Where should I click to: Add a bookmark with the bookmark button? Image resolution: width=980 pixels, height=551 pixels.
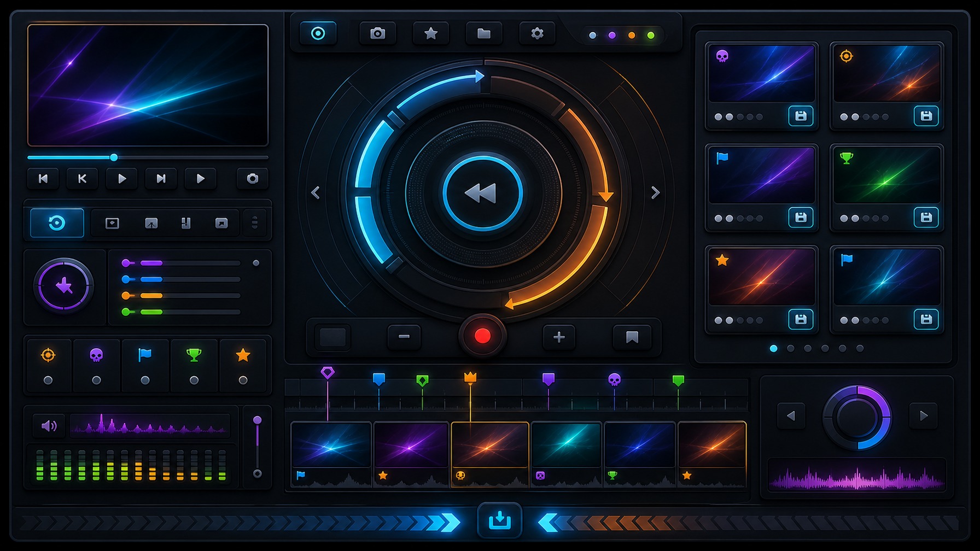click(632, 337)
